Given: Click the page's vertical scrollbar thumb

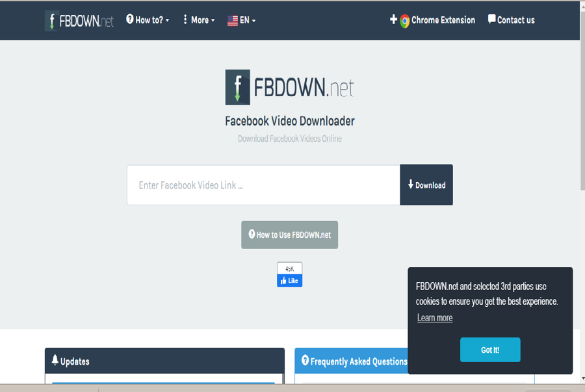Looking at the screenshot, I should point(582,101).
